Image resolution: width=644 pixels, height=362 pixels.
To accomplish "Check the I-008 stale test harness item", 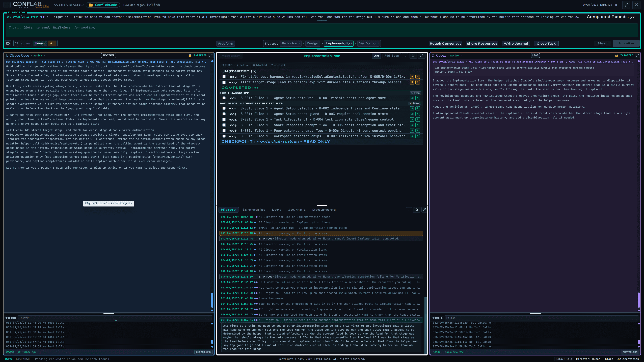I will [224, 77].
